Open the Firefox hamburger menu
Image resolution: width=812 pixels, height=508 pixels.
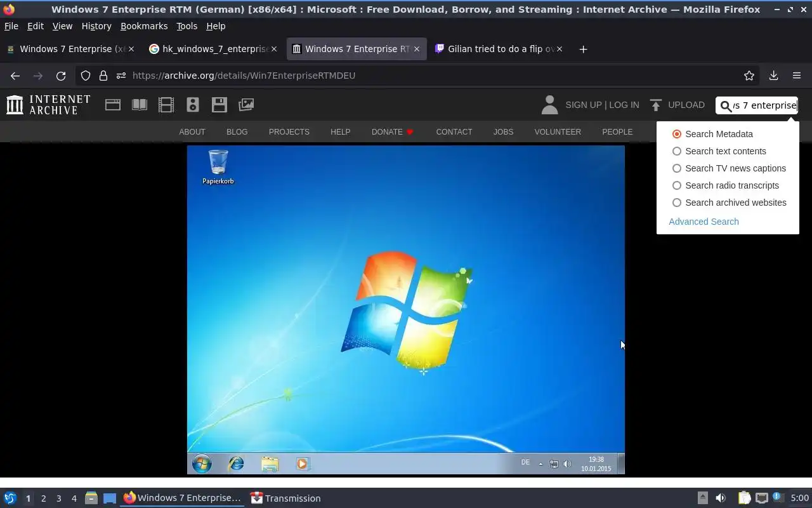tap(797, 76)
